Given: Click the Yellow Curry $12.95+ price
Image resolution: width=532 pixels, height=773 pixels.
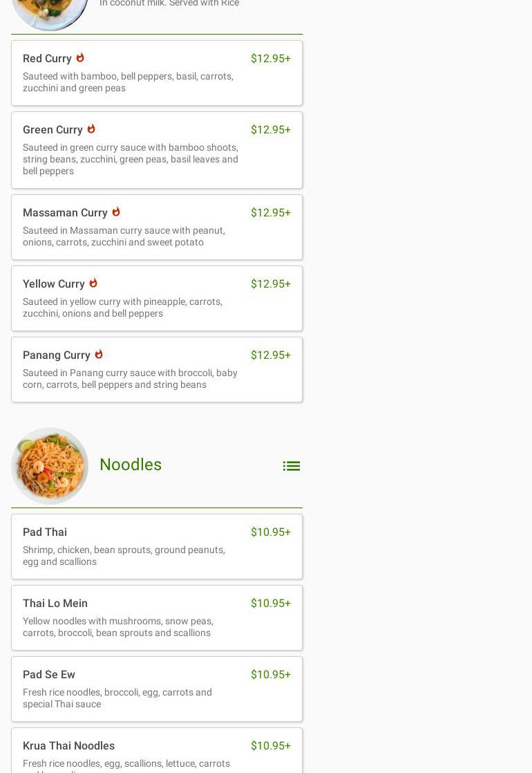Looking at the screenshot, I should click(x=270, y=284).
